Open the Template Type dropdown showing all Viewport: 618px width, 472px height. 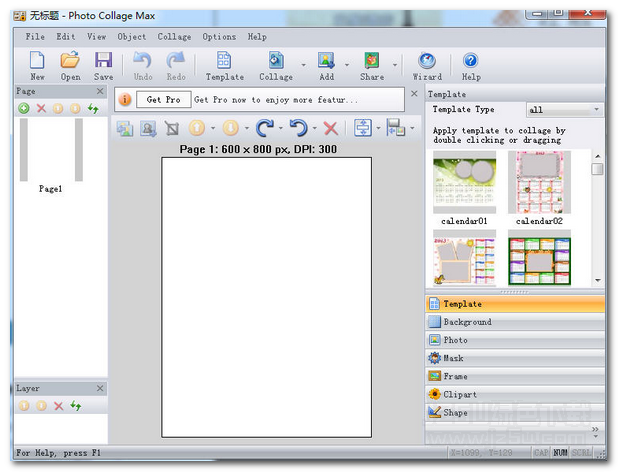[x=564, y=110]
